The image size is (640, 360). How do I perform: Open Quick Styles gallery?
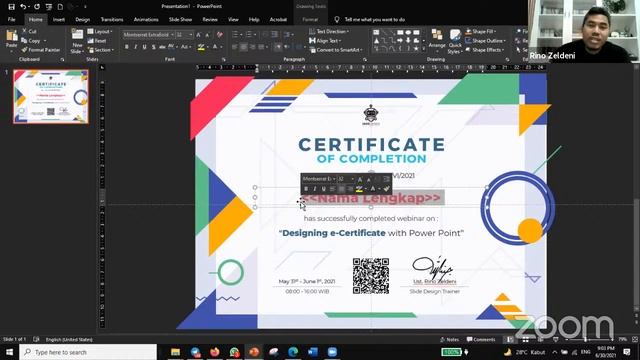pos(455,42)
